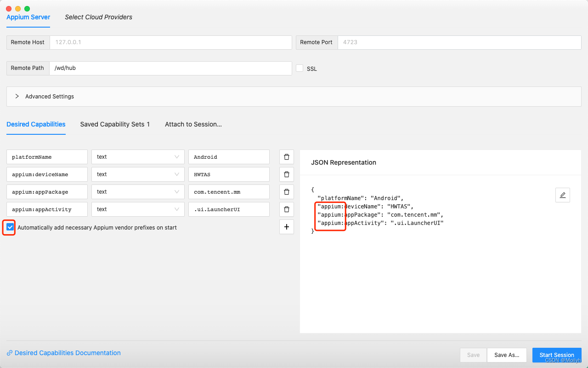The image size is (588, 368).
Task: Delete the appium:deviceName capability row
Action: click(287, 174)
